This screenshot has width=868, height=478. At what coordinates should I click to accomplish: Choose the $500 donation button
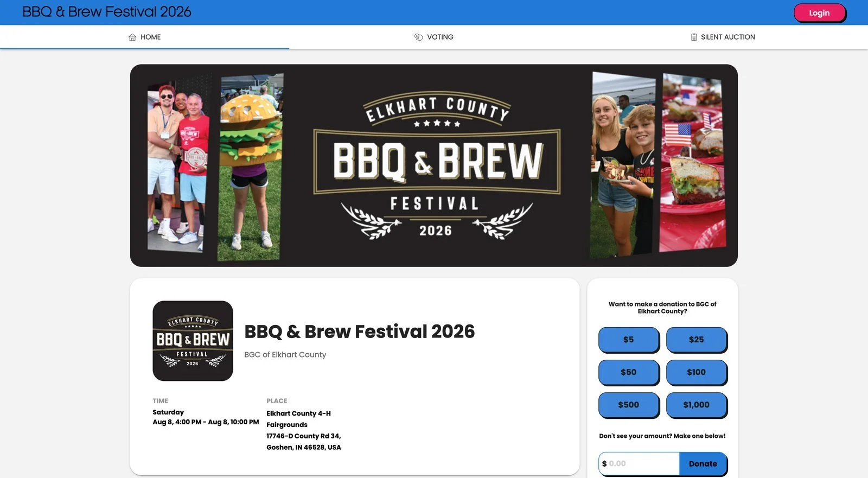coord(629,405)
